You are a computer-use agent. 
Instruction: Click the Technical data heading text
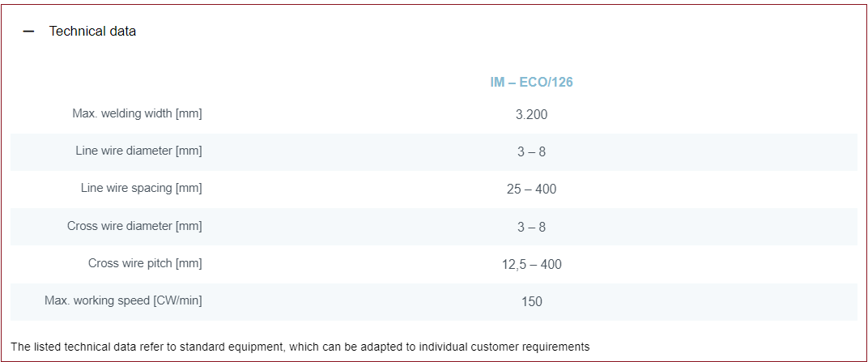click(92, 32)
